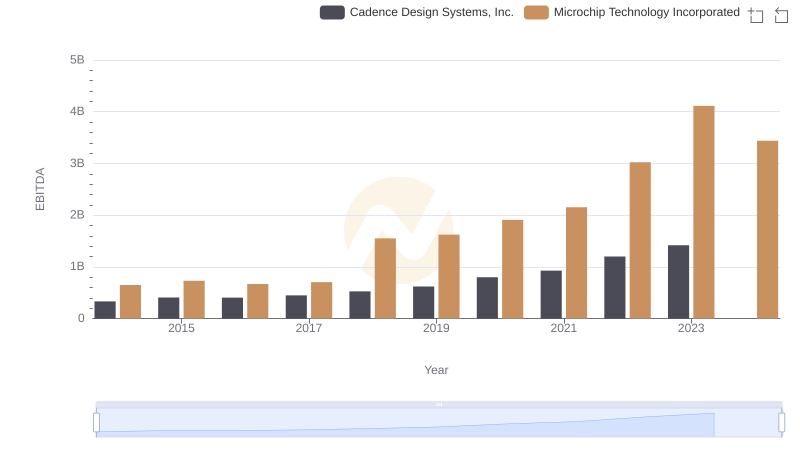Select the Cadence bar for 2022
The width and height of the screenshot is (800, 461).
pyautogui.click(x=615, y=288)
